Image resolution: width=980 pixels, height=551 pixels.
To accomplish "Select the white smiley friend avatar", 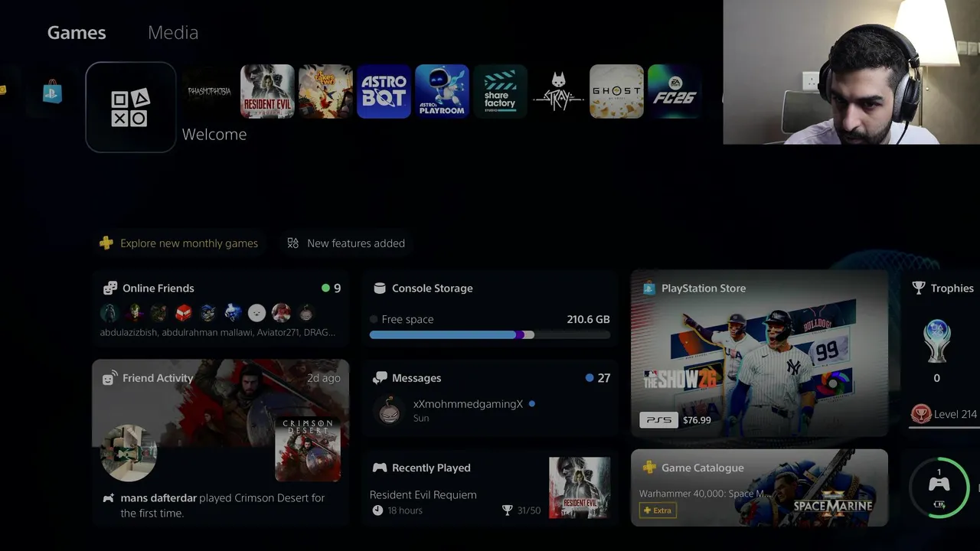I will tap(256, 313).
